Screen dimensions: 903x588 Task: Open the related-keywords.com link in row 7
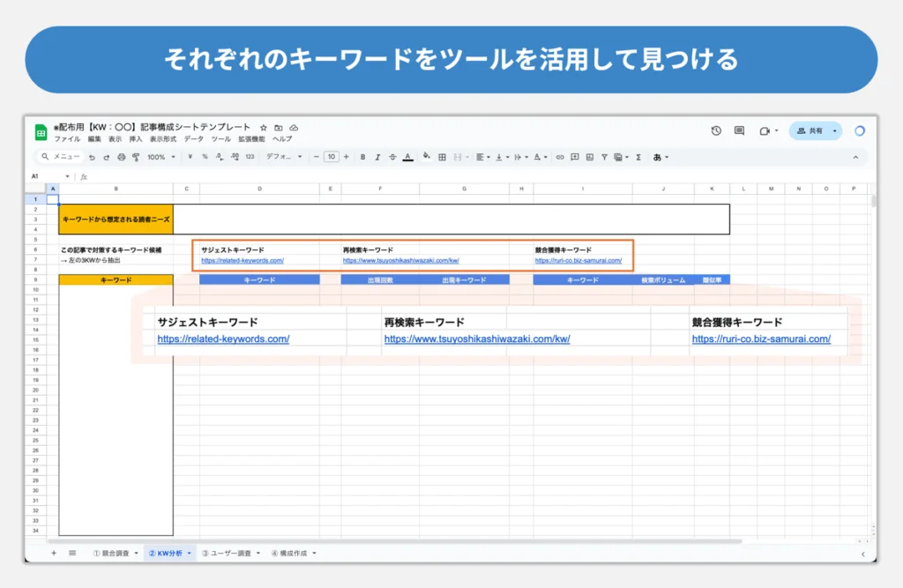tap(243, 261)
